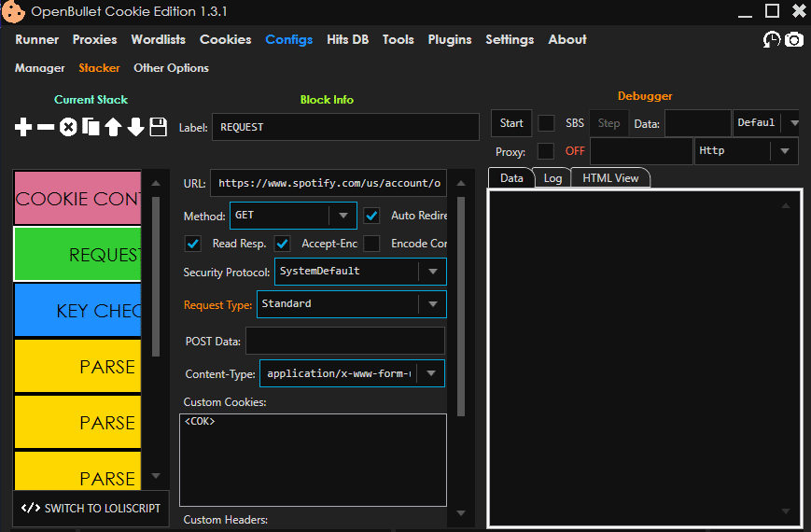Open the Http proxy type dropdown
The width and height of the screenshot is (811, 532).
[x=747, y=151]
